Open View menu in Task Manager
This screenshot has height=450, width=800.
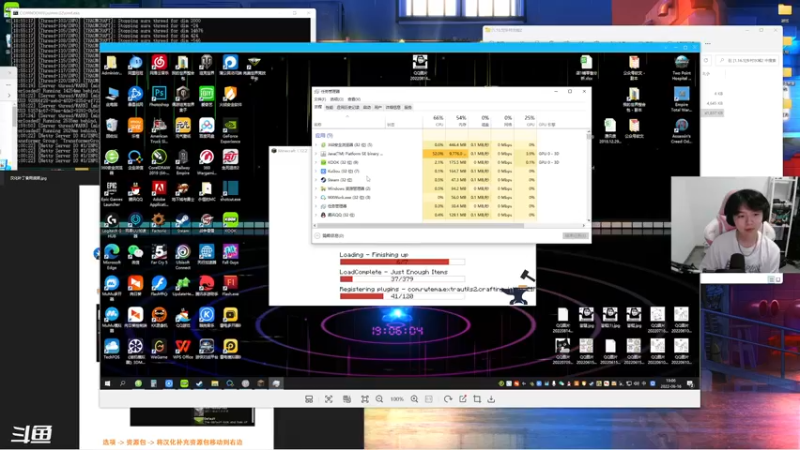[354, 99]
